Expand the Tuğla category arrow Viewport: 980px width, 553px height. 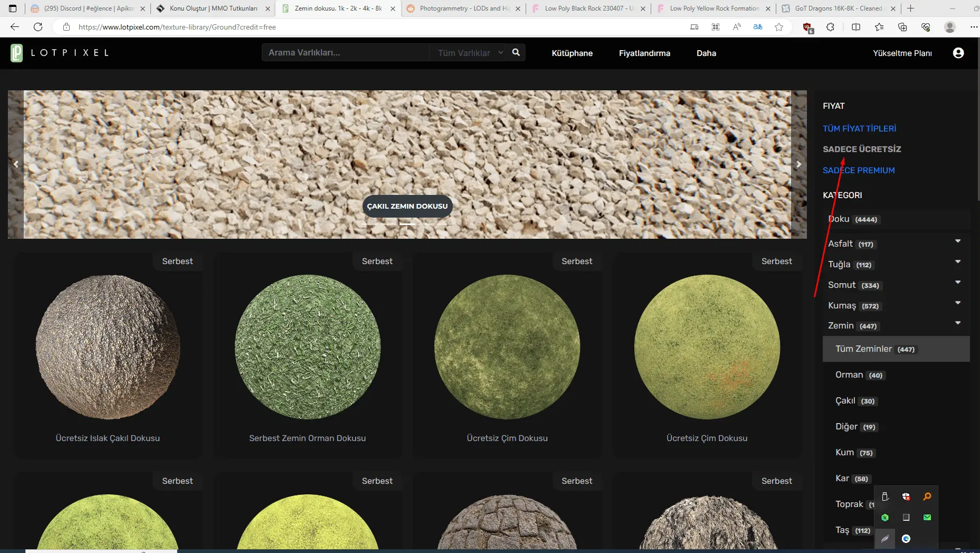[958, 262]
